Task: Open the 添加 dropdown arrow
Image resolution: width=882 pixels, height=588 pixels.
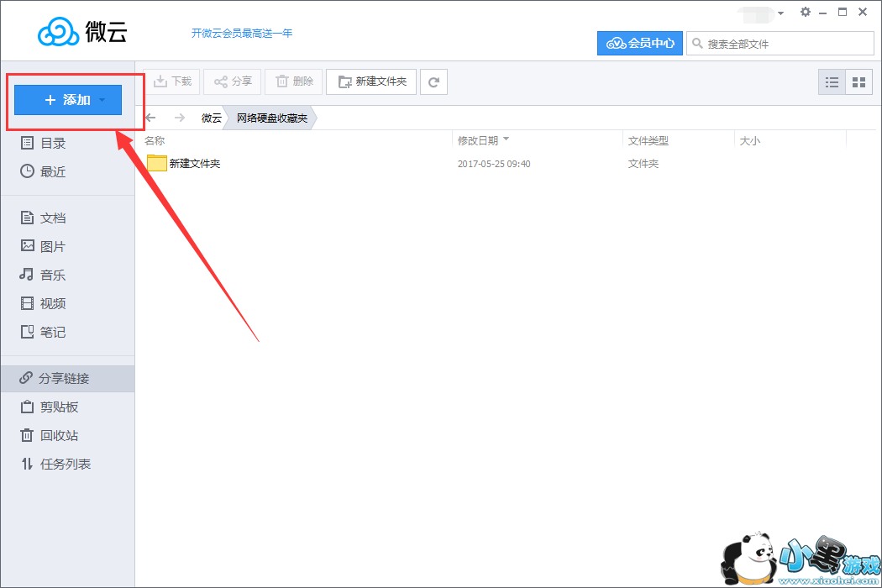Action: point(102,100)
